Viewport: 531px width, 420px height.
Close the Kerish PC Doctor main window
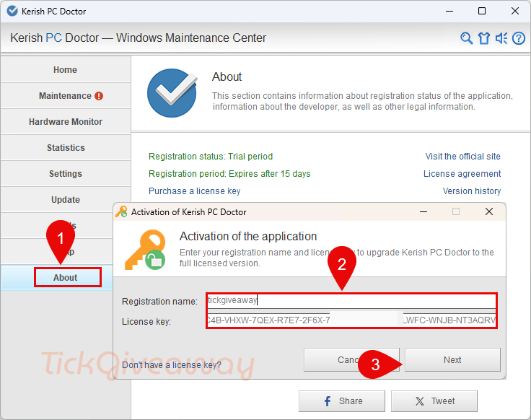pos(514,11)
